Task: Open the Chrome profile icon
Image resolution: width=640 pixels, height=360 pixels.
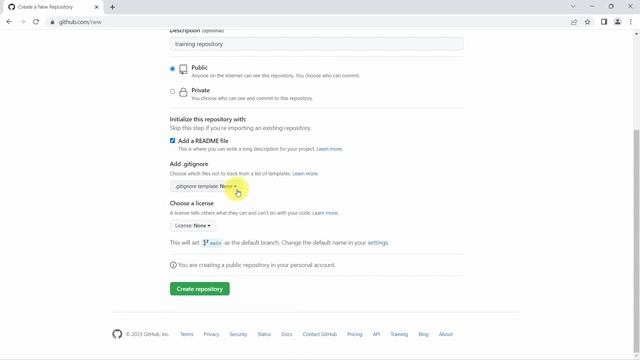Action: (x=618, y=22)
